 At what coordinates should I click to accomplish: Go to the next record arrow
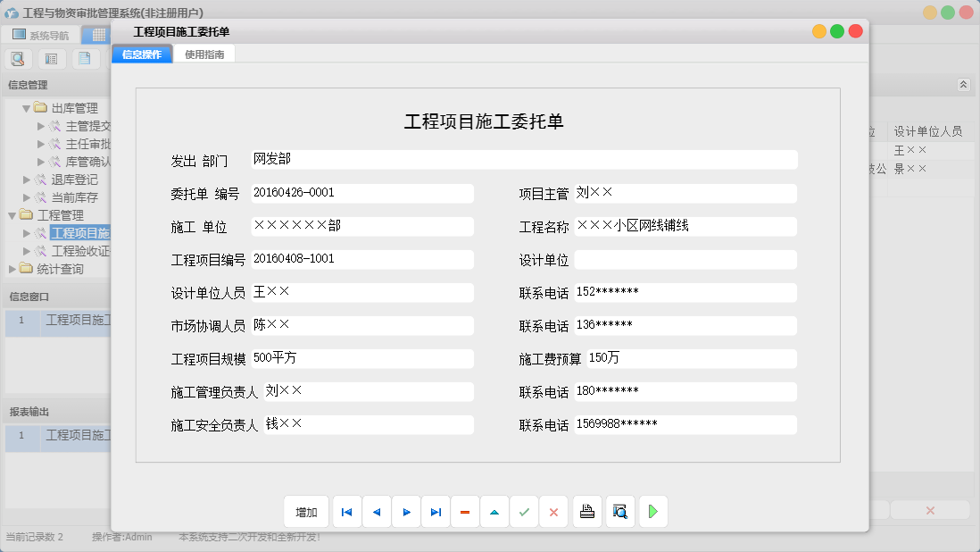coord(406,511)
